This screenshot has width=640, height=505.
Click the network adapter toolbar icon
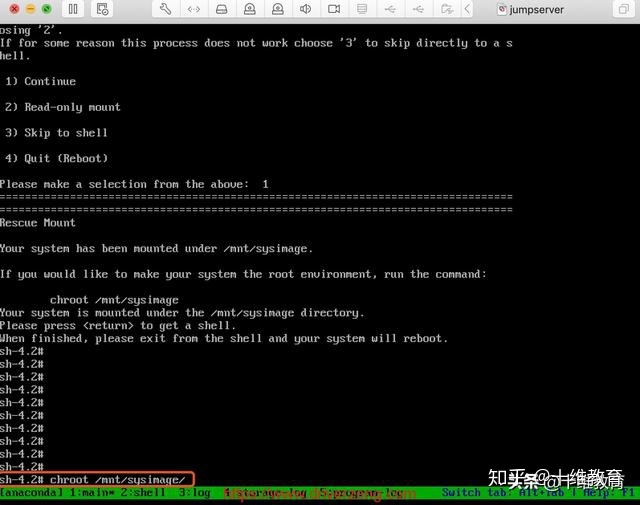[x=193, y=9]
